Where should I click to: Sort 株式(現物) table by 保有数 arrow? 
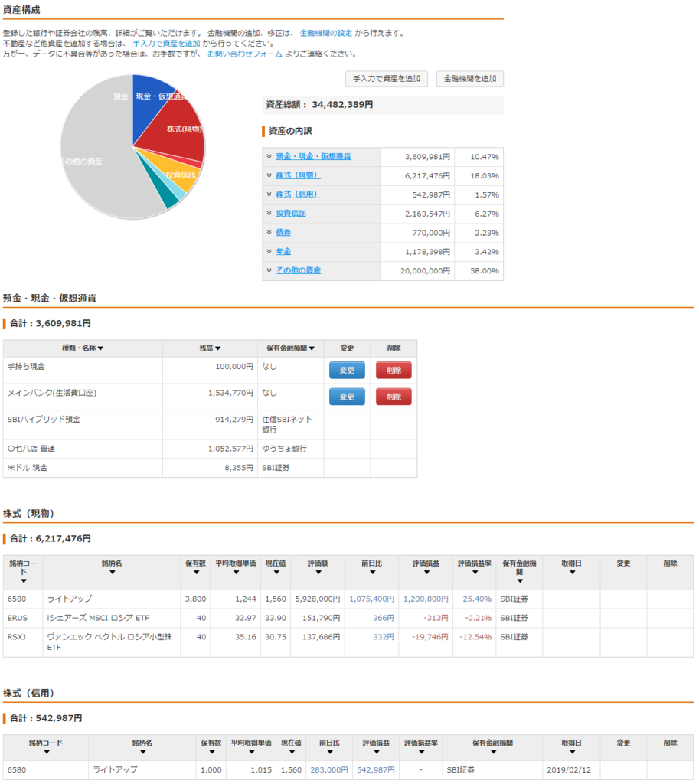coord(196,573)
